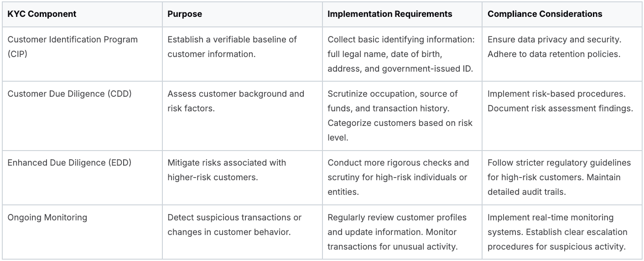This screenshot has width=644, height=261.
Task: Select the Implementation Requirements column header
Action: pyautogui.click(x=390, y=14)
